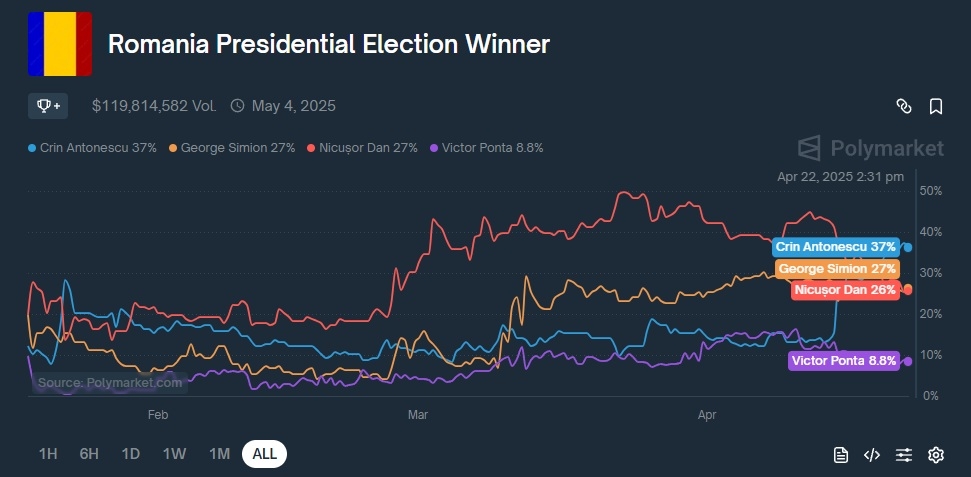Click the Romania flag thumbnail
Image resolution: width=971 pixels, height=477 pixels.
click(x=60, y=44)
